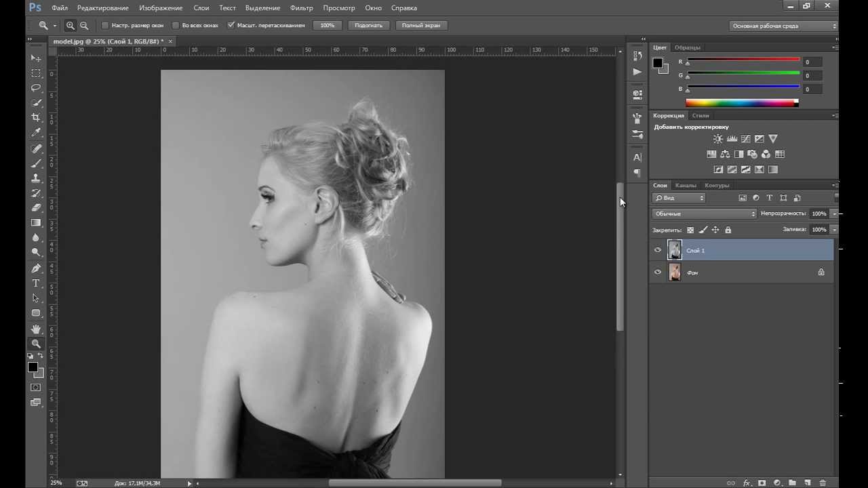Lock layer position (move lock icon)
This screenshot has width=868, height=488.
pos(715,230)
